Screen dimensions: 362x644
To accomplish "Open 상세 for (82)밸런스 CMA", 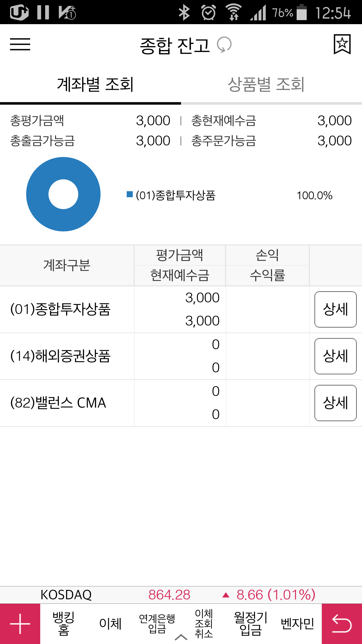I will pos(335,403).
